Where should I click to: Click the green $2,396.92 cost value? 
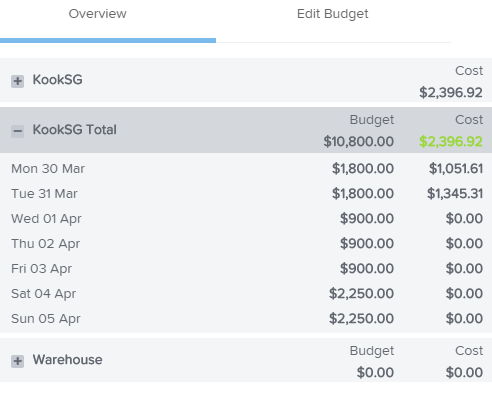click(451, 142)
